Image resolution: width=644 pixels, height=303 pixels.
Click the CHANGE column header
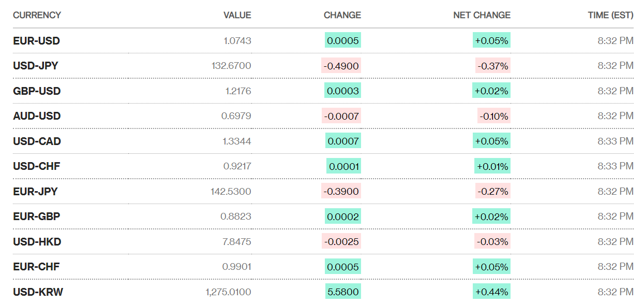click(x=342, y=15)
